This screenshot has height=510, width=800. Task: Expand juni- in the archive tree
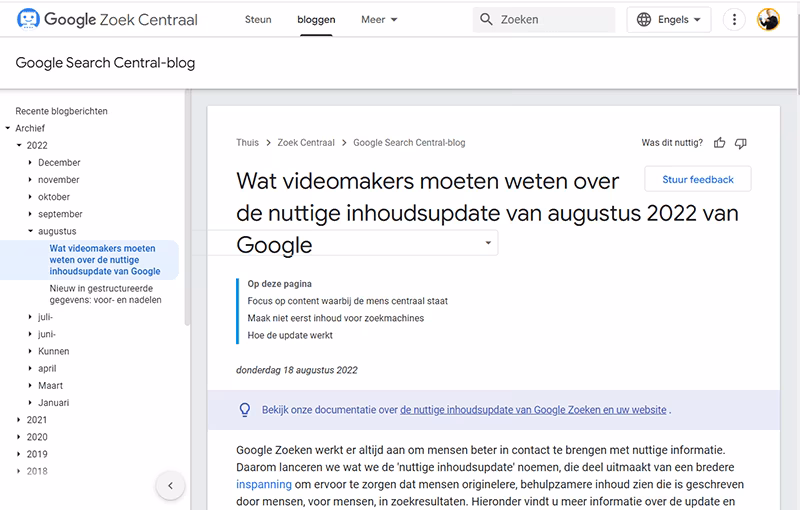pos(30,334)
